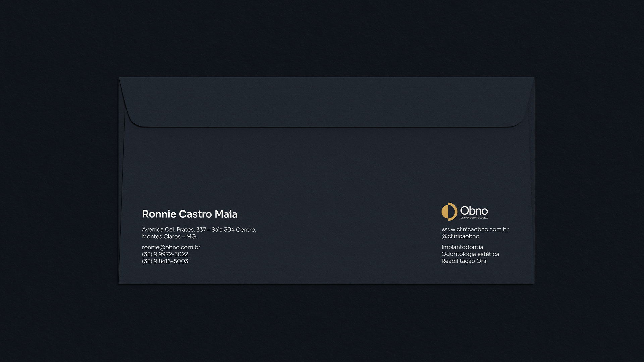This screenshot has width=644, height=362.
Task: Open the www.clinicaobno.com.br website link
Action: click(x=475, y=229)
